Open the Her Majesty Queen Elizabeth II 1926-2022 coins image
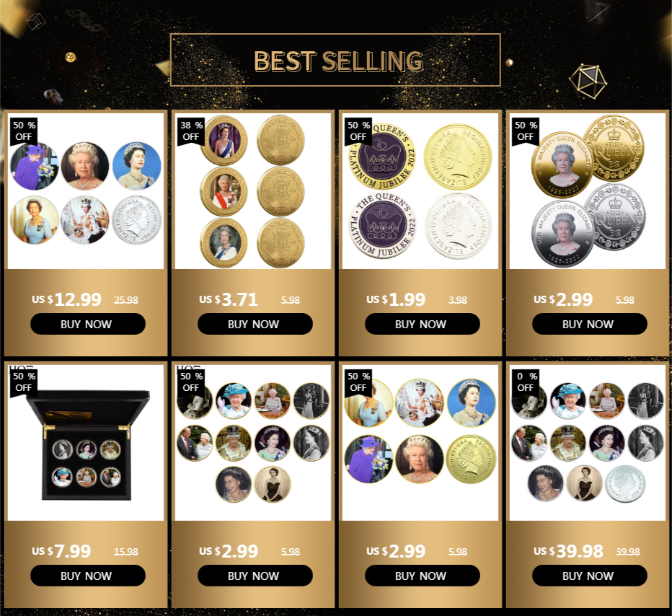This screenshot has width=672, height=616. (x=588, y=191)
